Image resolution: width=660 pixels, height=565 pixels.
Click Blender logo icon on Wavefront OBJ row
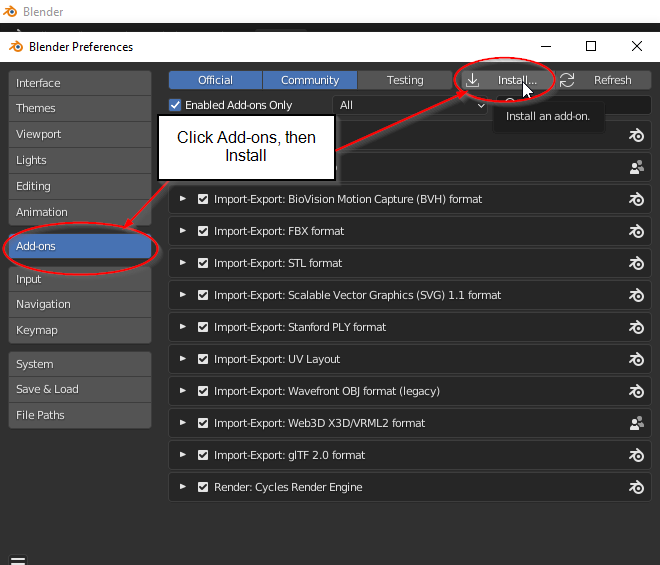tap(636, 391)
